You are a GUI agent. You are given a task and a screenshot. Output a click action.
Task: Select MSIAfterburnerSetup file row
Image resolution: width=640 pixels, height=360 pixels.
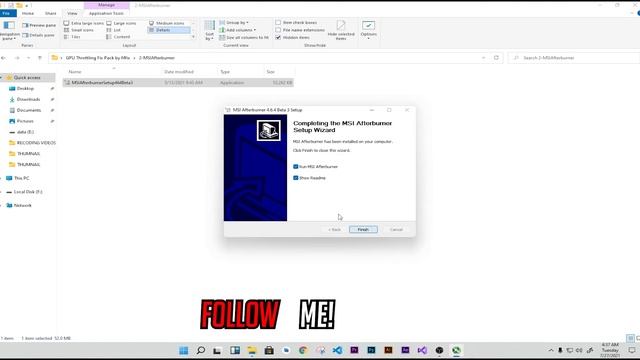(x=178, y=82)
